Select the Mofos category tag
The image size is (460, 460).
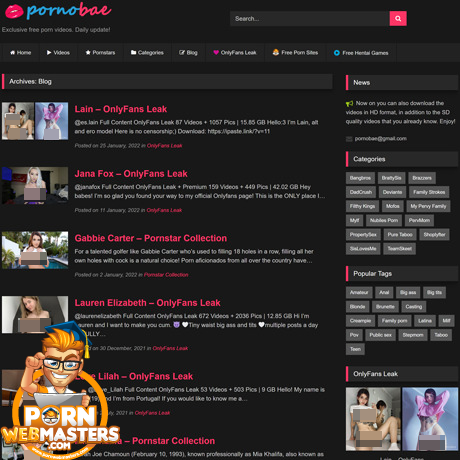pos(393,206)
